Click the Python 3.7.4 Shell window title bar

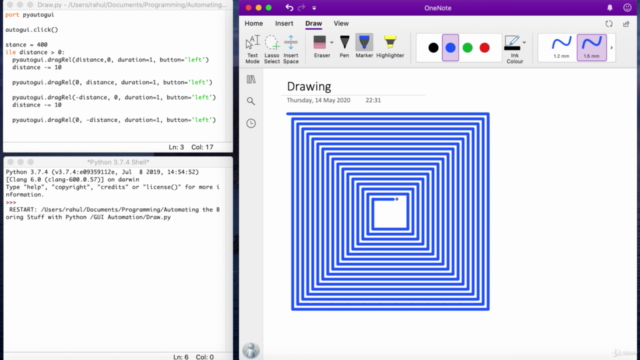click(x=118, y=162)
